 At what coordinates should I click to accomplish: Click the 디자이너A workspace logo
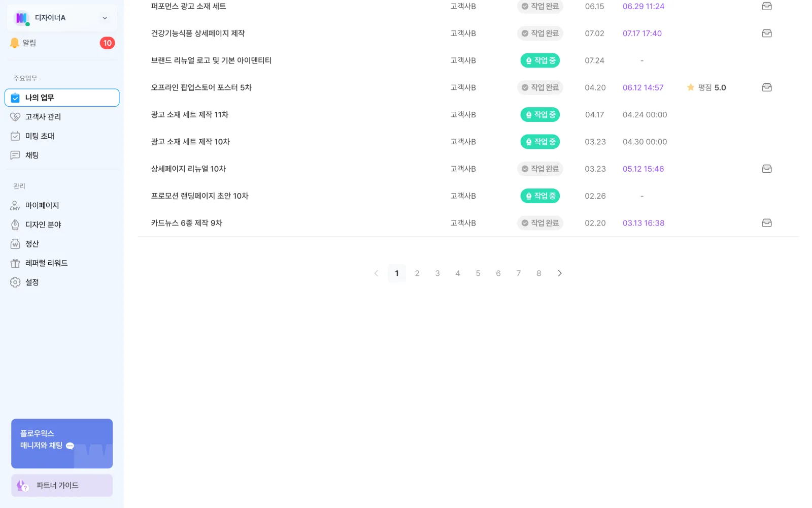21,18
